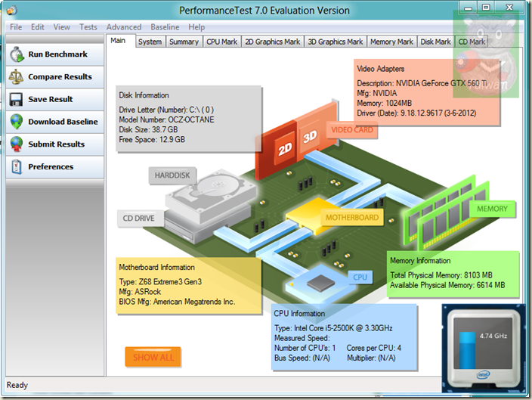Switch to the Disk Mark tab
Viewport: 532px width, 400px height.
[x=435, y=42]
